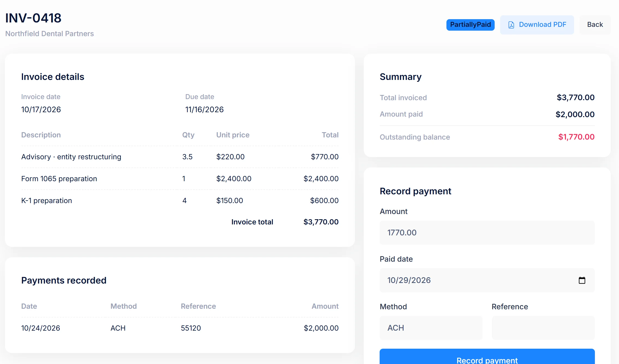Click the recorded payment amount $2,000.00
This screenshot has height=364, width=619.
pos(321,328)
